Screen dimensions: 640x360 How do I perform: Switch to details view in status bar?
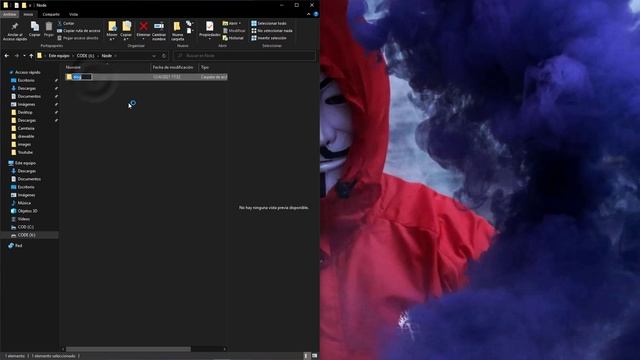pos(307,356)
